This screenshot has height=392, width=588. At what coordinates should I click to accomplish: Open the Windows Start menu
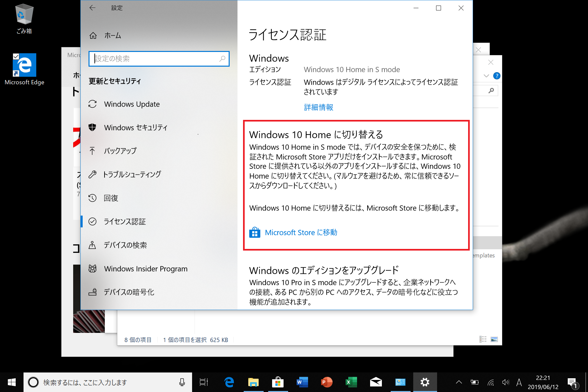(x=12, y=382)
